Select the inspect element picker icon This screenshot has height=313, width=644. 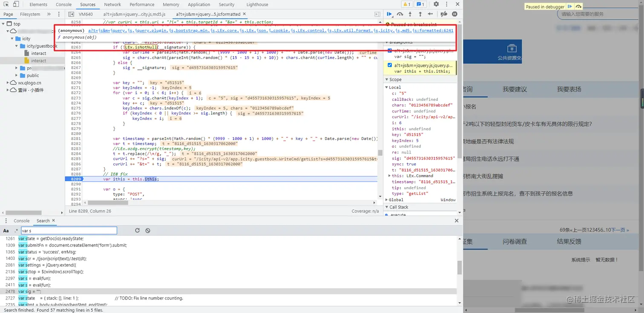point(6,4)
